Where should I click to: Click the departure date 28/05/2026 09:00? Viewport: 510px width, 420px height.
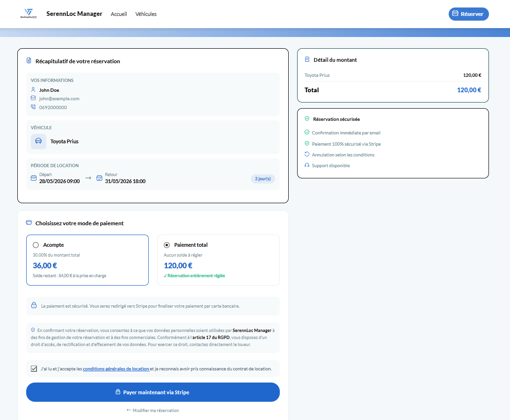59,181
